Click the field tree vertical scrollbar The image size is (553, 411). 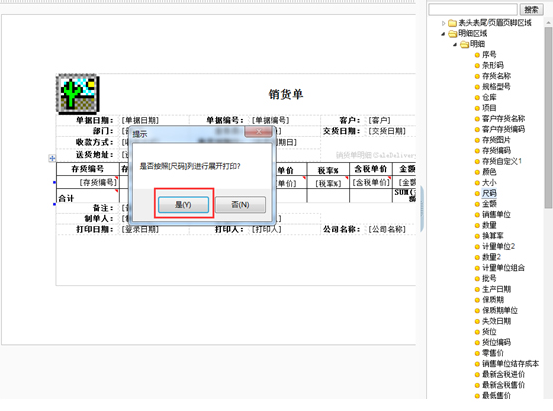click(548, 117)
